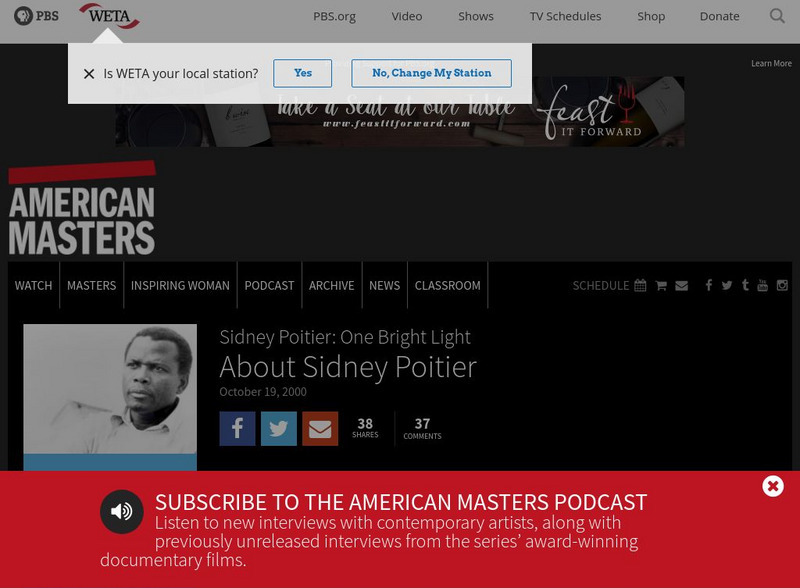Viewport: 800px width, 588px height.
Task: Click No, Change My Station
Action: click(432, 73)
